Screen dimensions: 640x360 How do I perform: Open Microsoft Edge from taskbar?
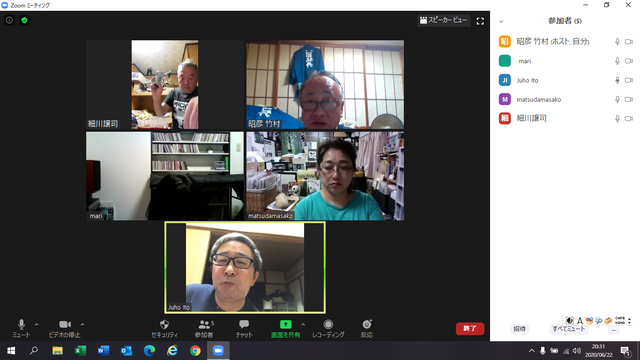tap(149, 351)
